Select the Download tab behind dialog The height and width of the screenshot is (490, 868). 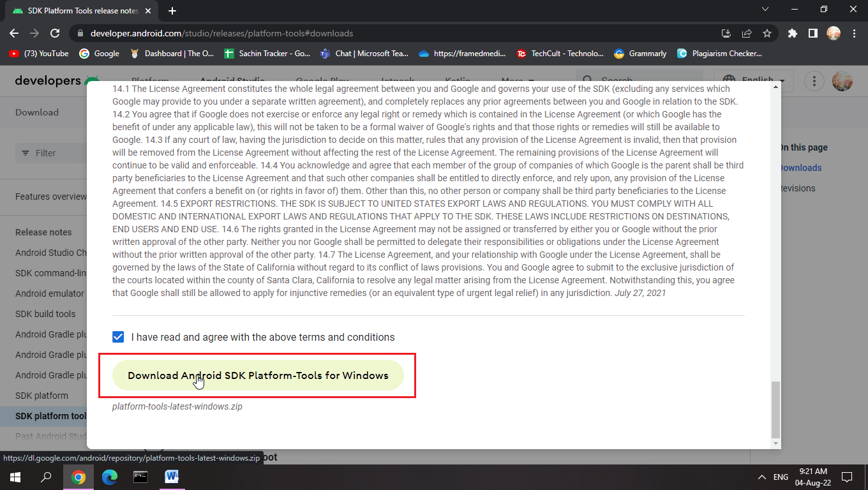pos(37,112)
